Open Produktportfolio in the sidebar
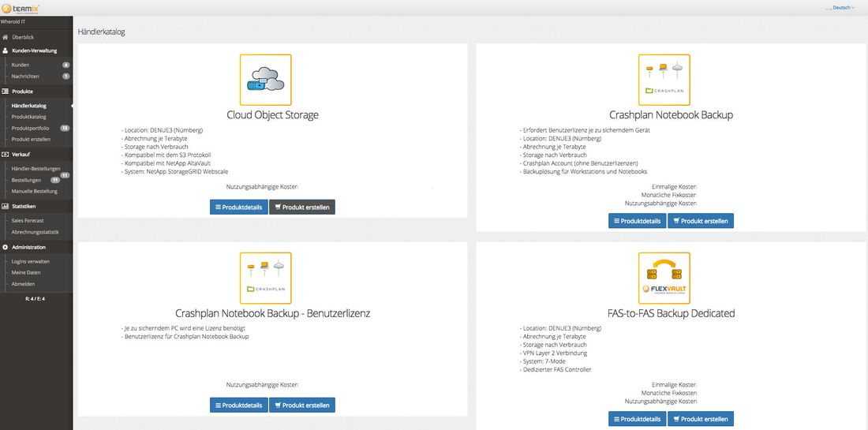The width and height of the screenshot is (868, 430). (x=31, y=129)
